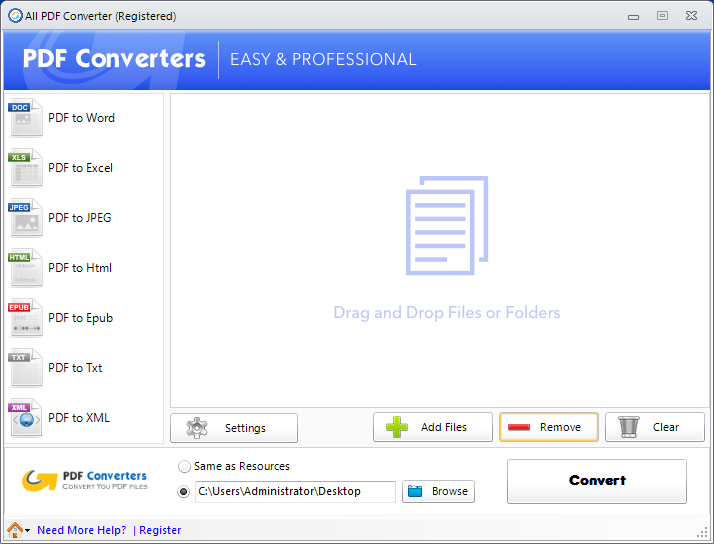Browse for an output folder

click(x=439, y=492)
